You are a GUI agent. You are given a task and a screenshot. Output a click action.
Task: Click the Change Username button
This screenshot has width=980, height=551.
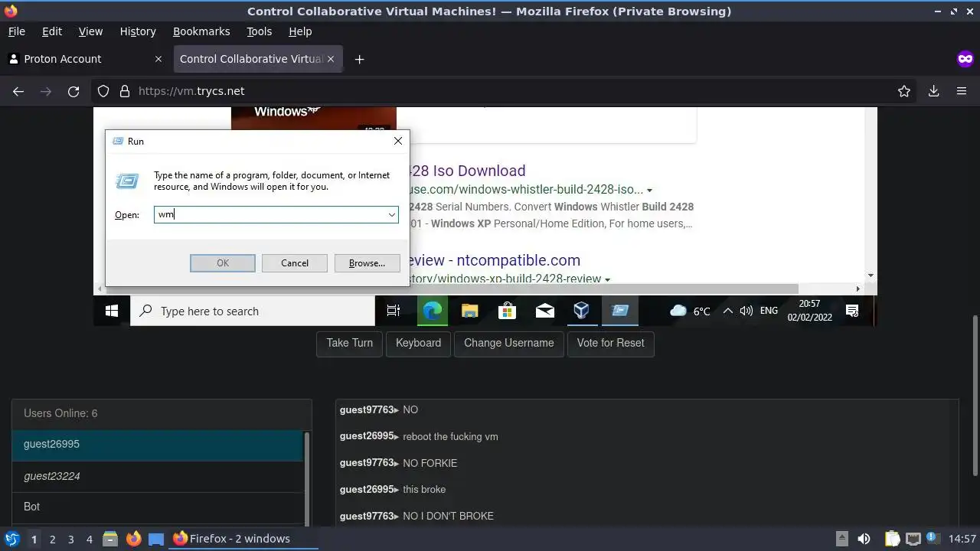click(x=509, y=343)
